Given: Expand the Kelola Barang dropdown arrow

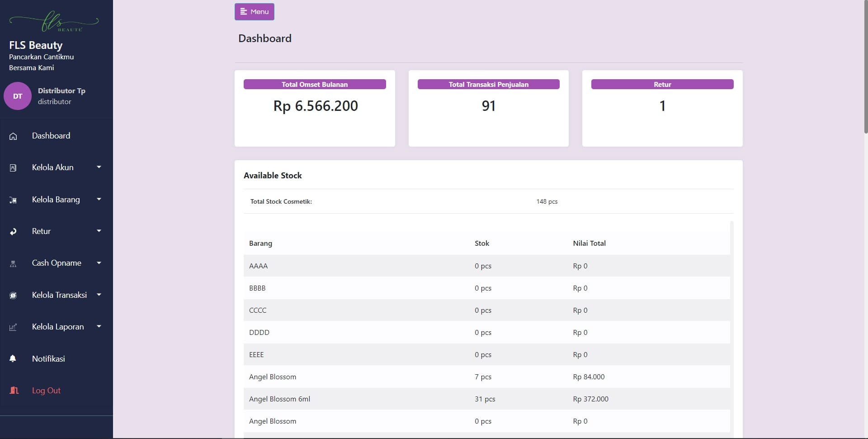Looking at the screenshot, I should (x=99, y=199).
